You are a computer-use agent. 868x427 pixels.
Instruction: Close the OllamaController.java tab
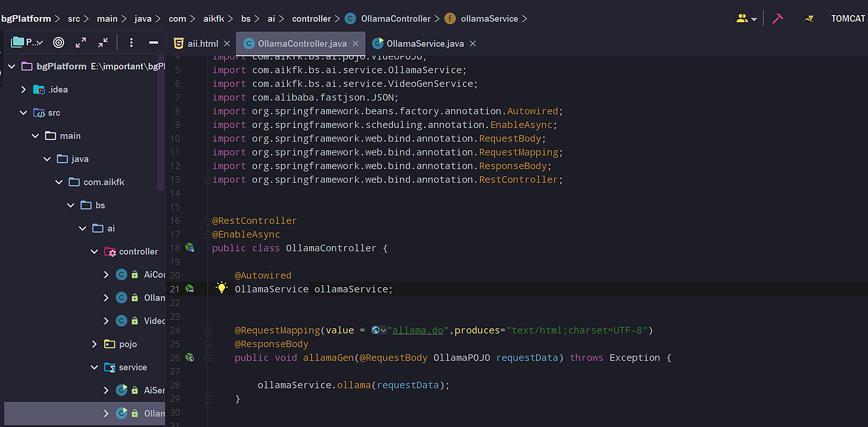(356, 43)
